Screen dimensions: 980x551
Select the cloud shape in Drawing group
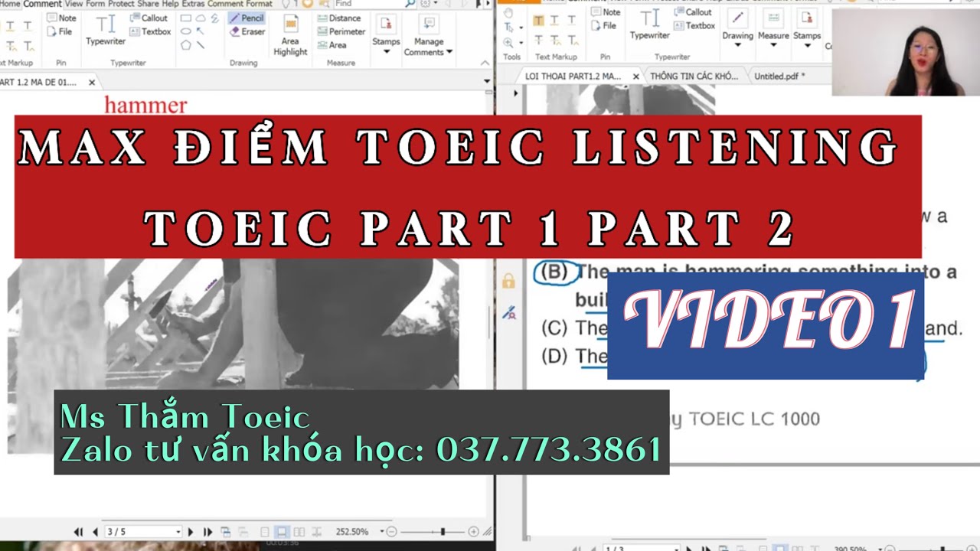click(201, 18)
